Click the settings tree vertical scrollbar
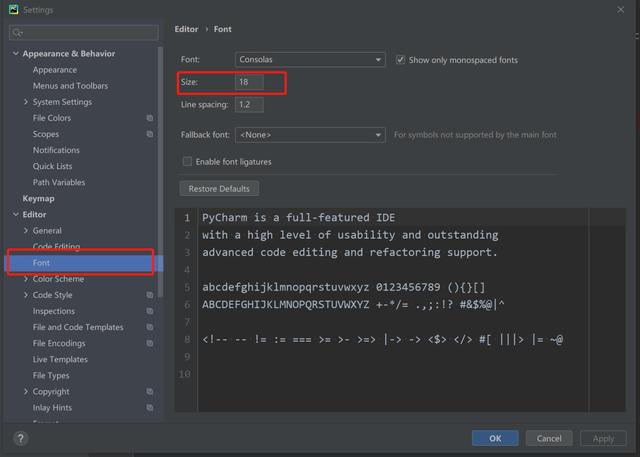640x457 pixels. coord(160,171)
